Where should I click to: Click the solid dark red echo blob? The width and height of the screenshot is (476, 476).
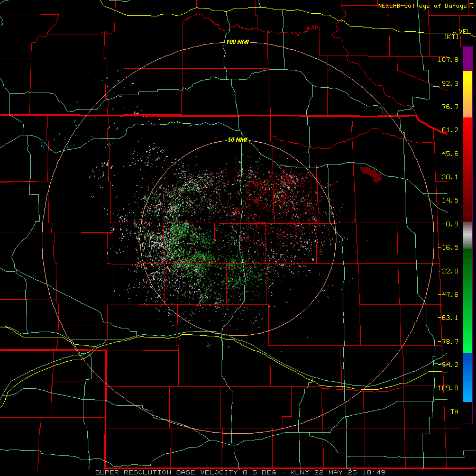point(371,174)
